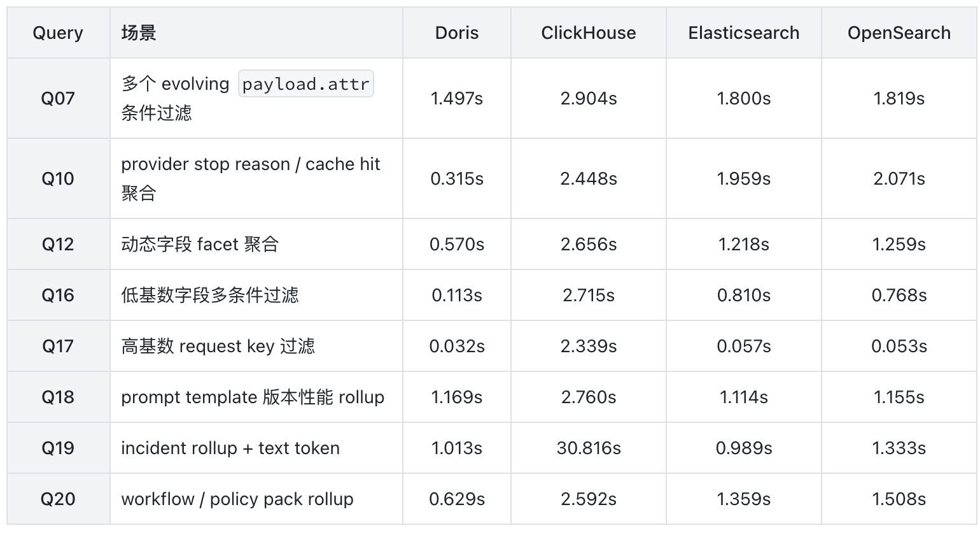Select the ClickHouse column header
The width and height of the screenshot is (980, 535).
coord(589,33)
